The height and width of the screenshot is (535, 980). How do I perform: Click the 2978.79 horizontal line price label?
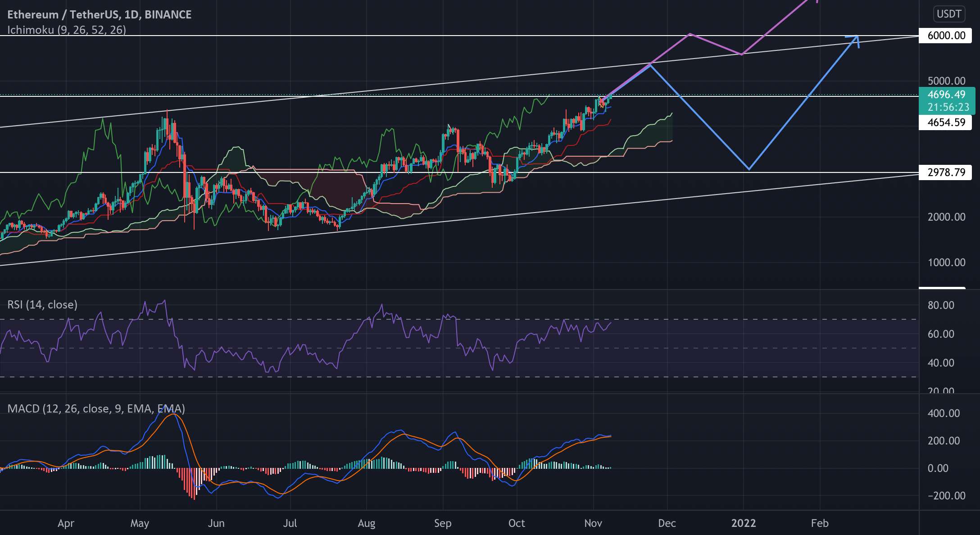[946, 172]
